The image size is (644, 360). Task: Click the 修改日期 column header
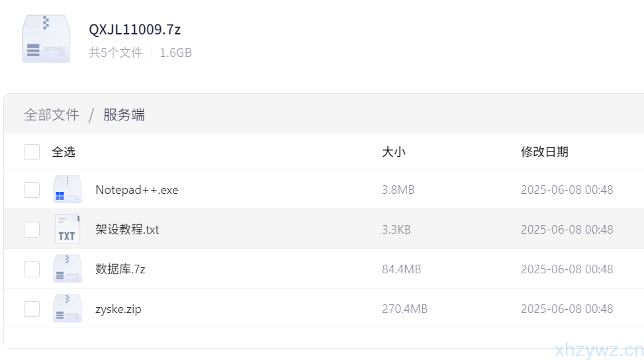[544, 152]
